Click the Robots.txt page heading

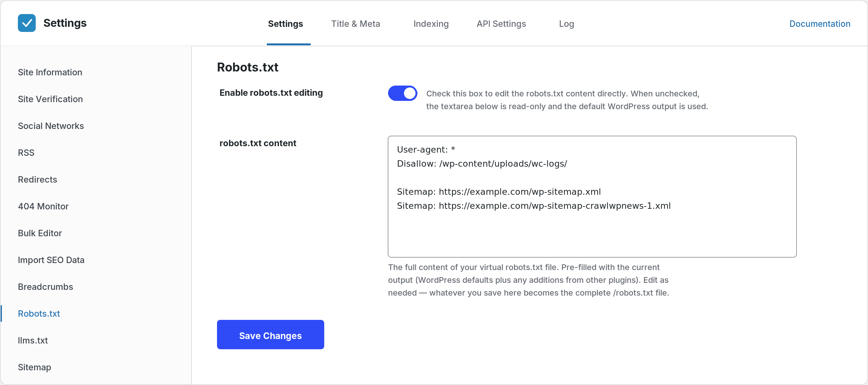247,67
